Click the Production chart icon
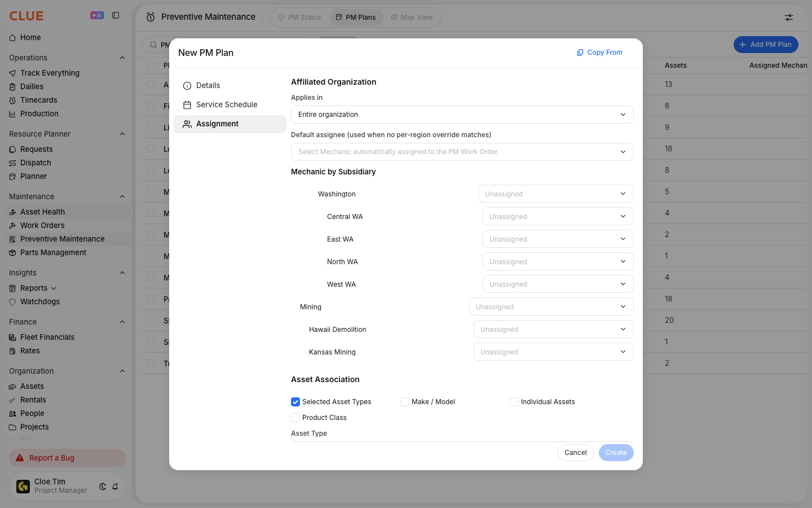812x508 pixels. coord(12,113)
